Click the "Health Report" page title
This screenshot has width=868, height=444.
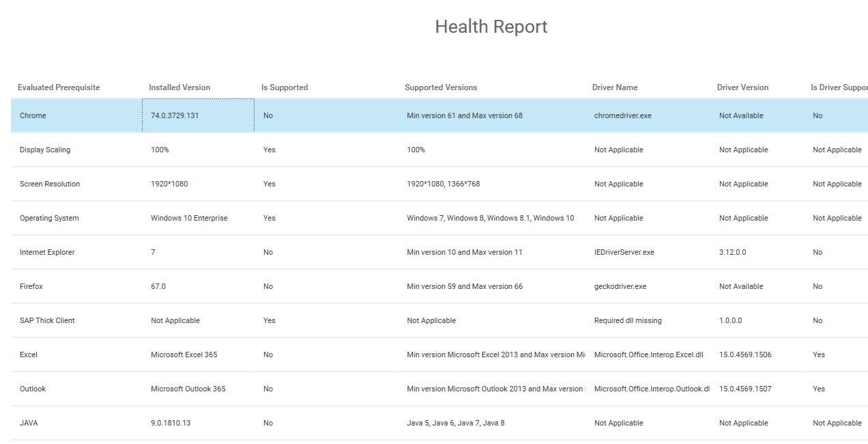[x=491, y=27]
